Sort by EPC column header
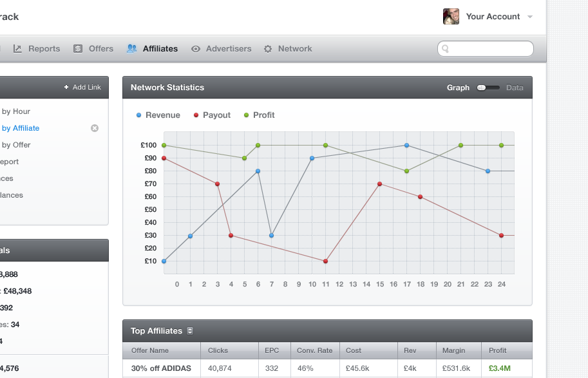588x378 pixels. click(274, 350)
